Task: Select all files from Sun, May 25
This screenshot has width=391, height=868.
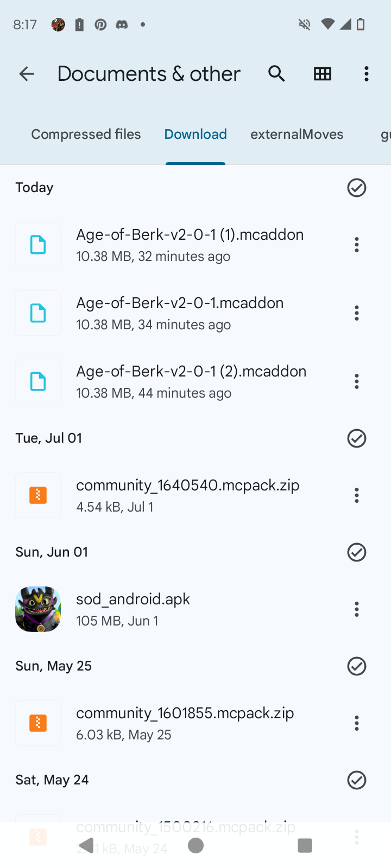Action: click(x=357, y=666)
